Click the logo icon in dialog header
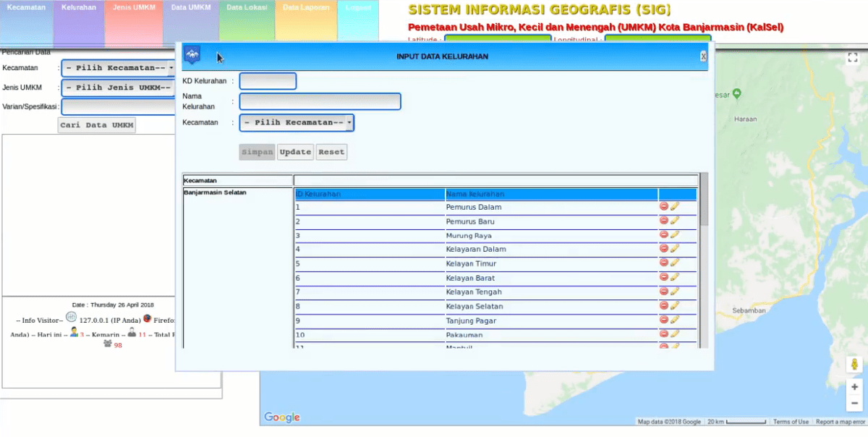 point(192,54)
